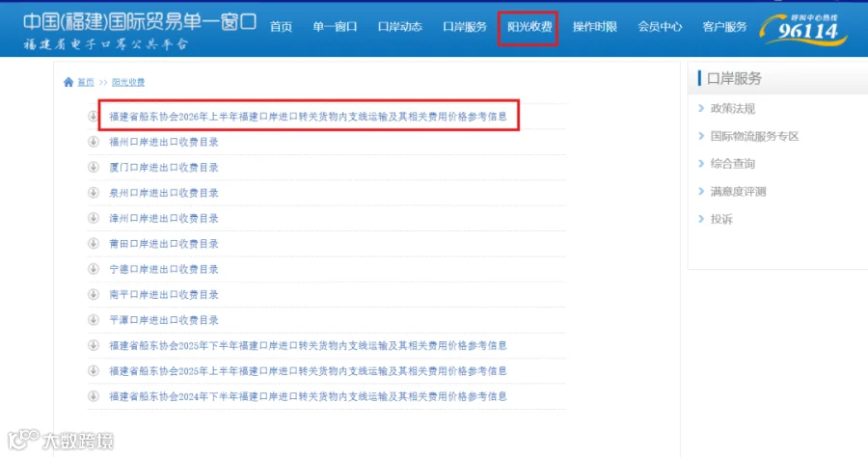The height and width of the screenshot is (457, 868).
Task: Click download icon beside 2025年下半年 price info row
Action: pos(93,345)
